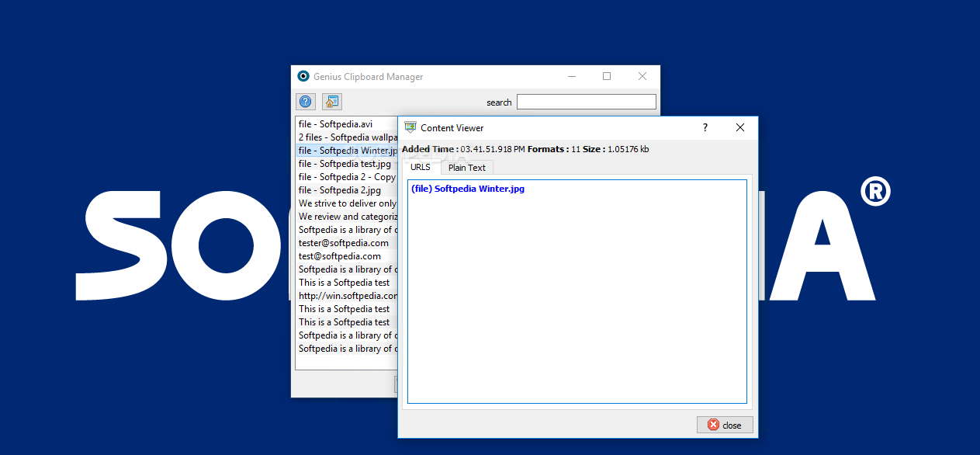Select "We review and categoriz" clipboard entry
The image size is (980, 455).
tap(347, 217)
